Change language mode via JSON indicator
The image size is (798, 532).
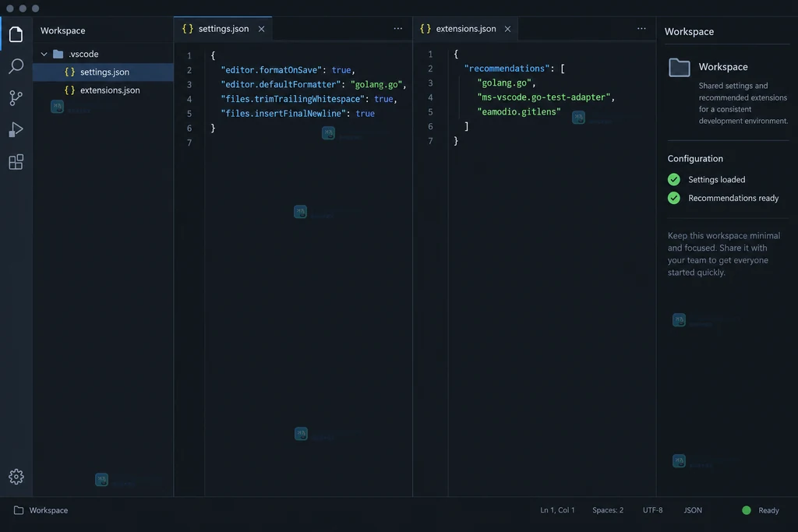coord(693,510)
